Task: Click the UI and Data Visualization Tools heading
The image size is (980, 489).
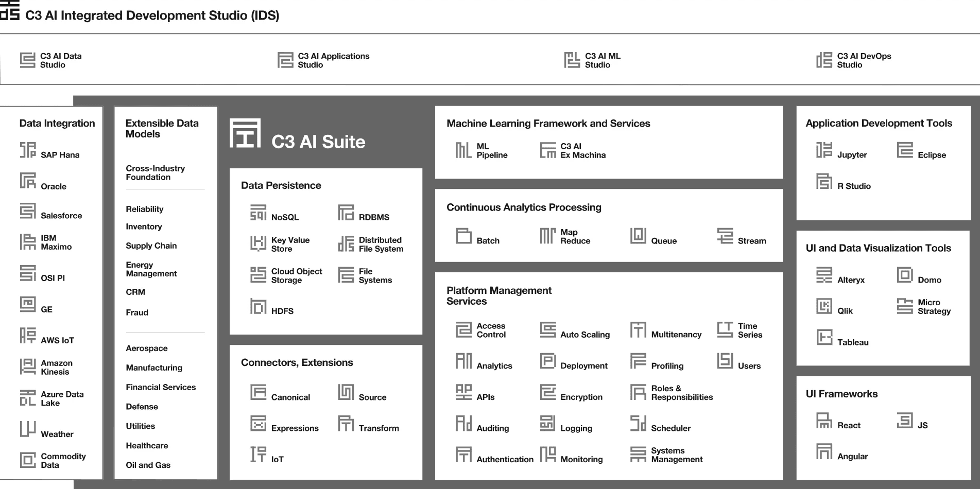Action: click(878, 248)
